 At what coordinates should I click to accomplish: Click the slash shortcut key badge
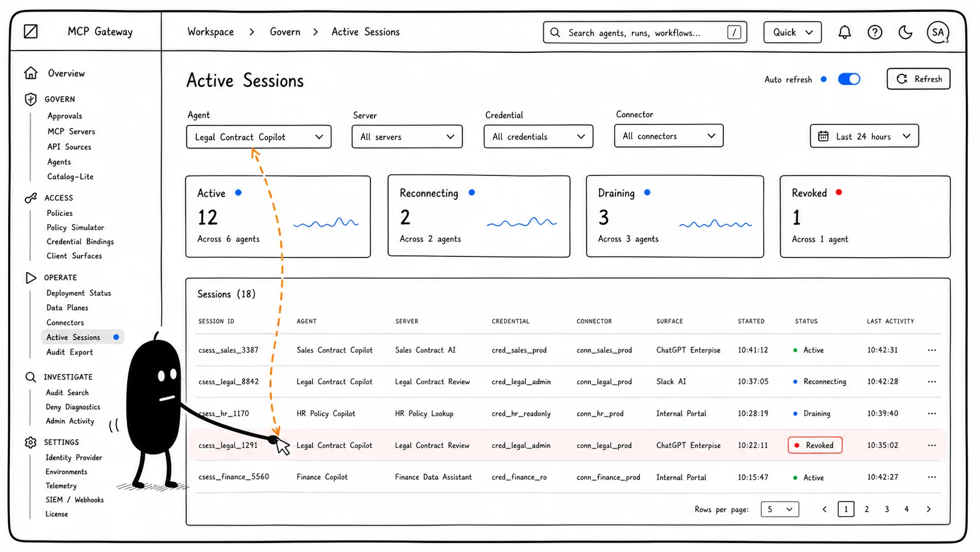pos(734,32)
